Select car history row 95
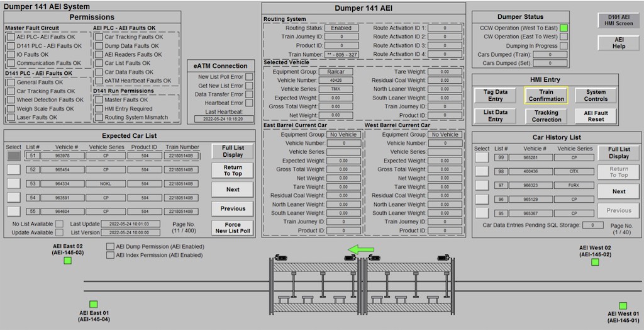644x330 pixels. tap(482, 213)
